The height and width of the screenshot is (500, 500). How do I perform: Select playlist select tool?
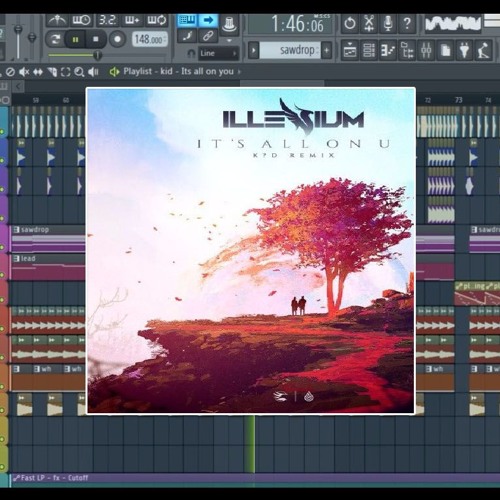[x=66, y=72]
